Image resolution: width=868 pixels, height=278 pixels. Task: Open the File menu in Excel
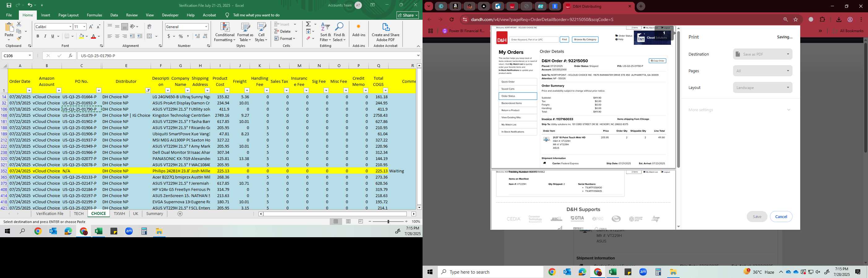point(9,15)
